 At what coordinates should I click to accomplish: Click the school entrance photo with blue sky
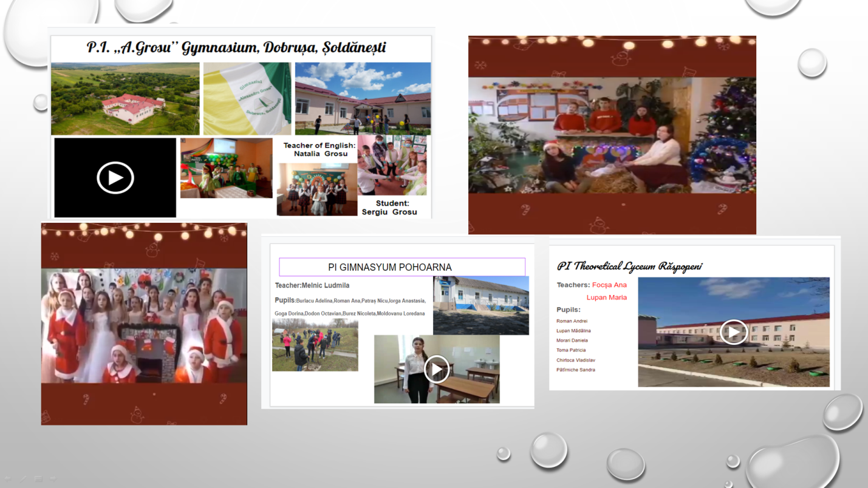pyautogui.click(x=363, y=98)
